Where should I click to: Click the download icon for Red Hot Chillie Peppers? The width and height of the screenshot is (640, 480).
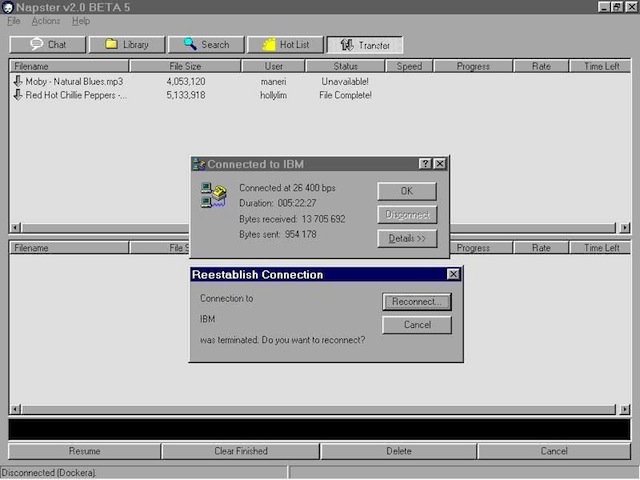tap(18, 95)
